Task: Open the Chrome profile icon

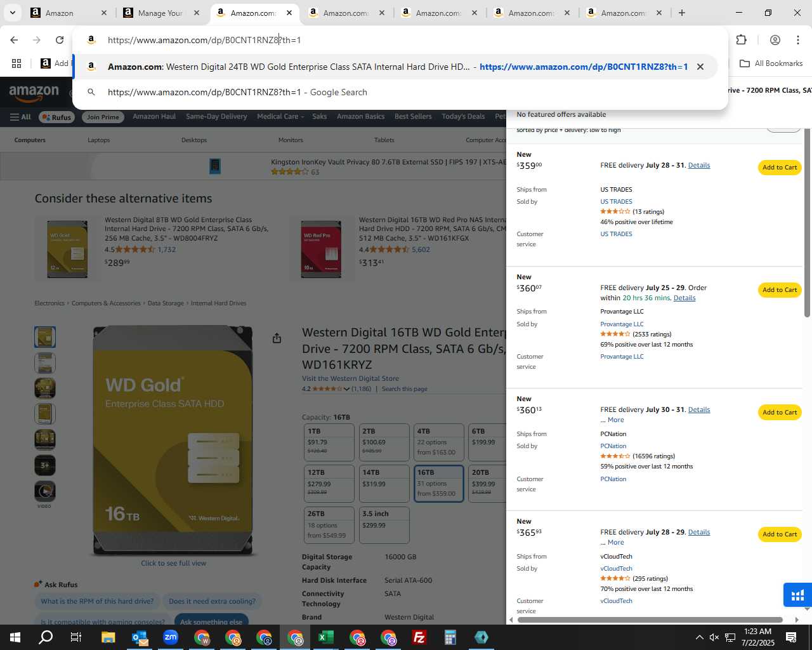Action: pos(775,40)
